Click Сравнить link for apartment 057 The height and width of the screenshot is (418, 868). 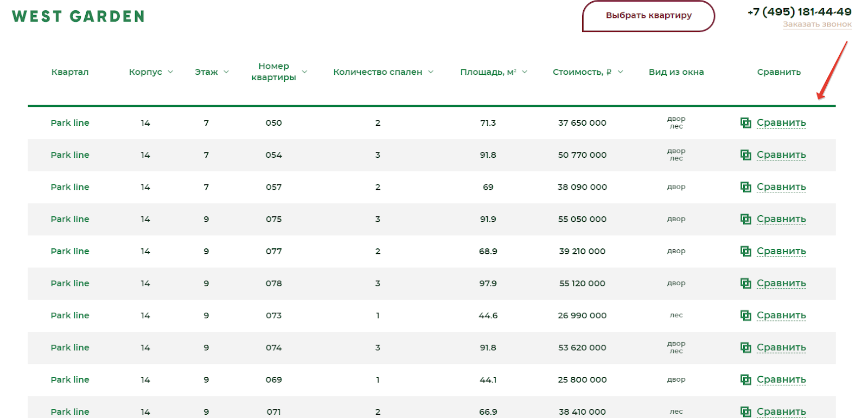click(x=781, y=187)
